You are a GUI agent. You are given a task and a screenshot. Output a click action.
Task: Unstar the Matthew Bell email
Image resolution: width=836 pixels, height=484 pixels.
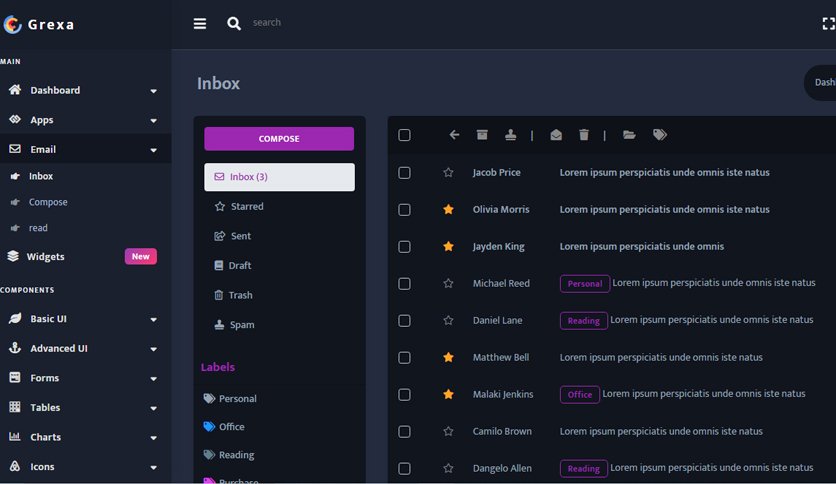[448, 357]
